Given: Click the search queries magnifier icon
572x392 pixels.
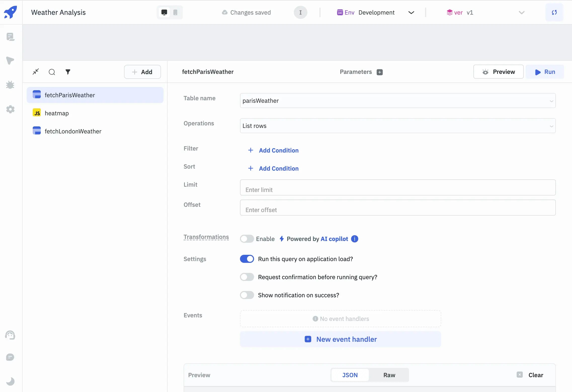Looking at the screenshot, I should (52, 72).
